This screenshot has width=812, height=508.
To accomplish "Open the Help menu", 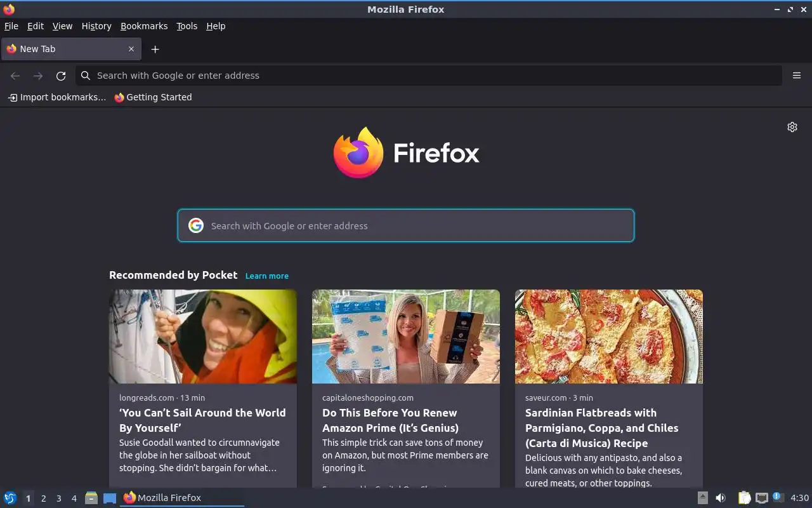I will [x=216, y=26].
